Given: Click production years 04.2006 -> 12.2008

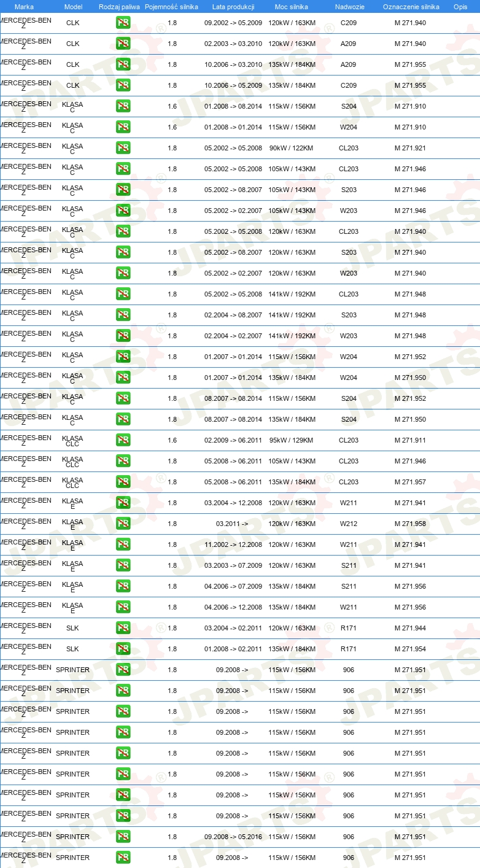Looking at the screenshot, I should point(233,608).
